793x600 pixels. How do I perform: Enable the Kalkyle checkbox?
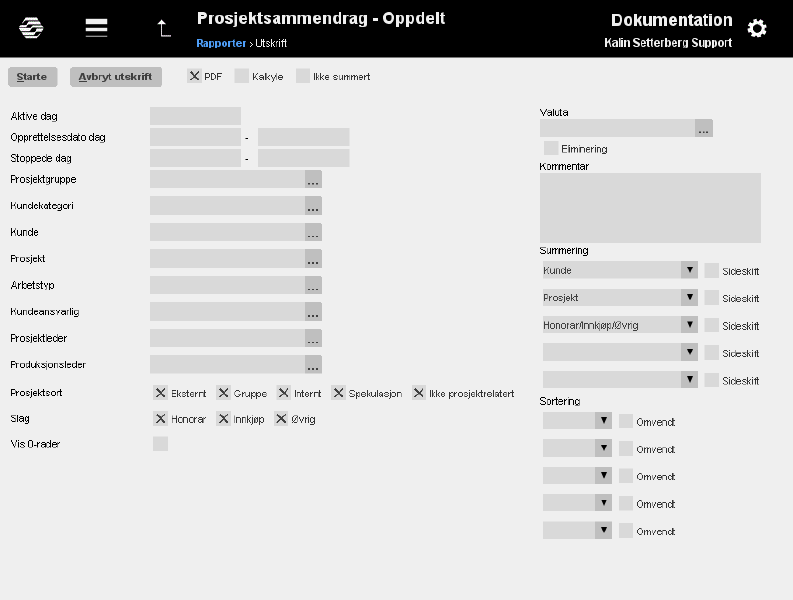[x=242, y=76]
